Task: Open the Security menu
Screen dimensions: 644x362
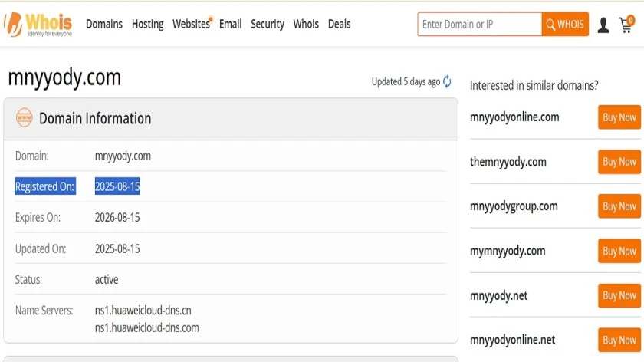Action: [268, 25]
